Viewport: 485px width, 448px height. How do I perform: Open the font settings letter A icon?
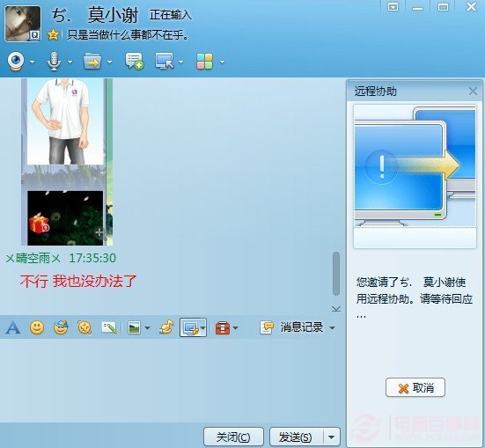(13, 327)
